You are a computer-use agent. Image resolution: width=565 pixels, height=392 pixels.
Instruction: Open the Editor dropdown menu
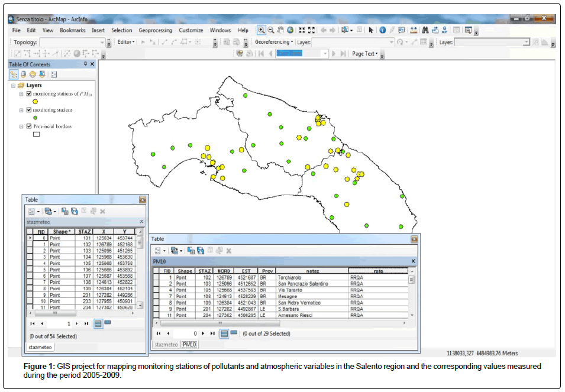126,43
